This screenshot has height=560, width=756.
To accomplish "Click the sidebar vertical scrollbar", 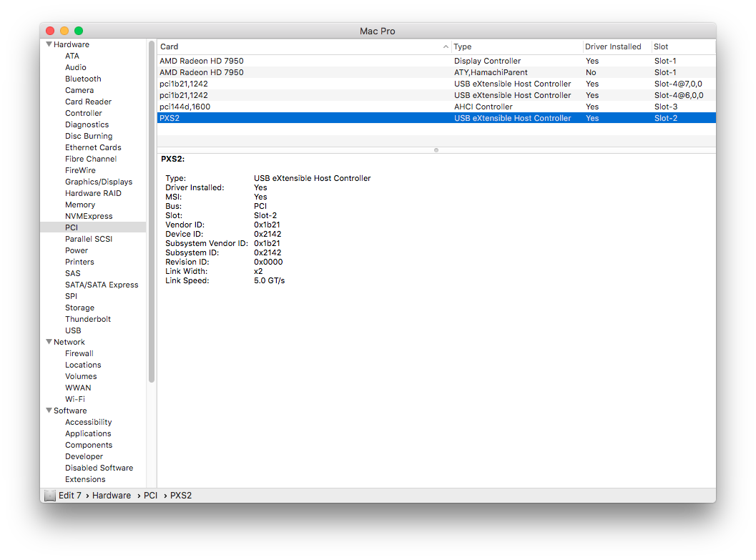I will [x=152, y=212].
